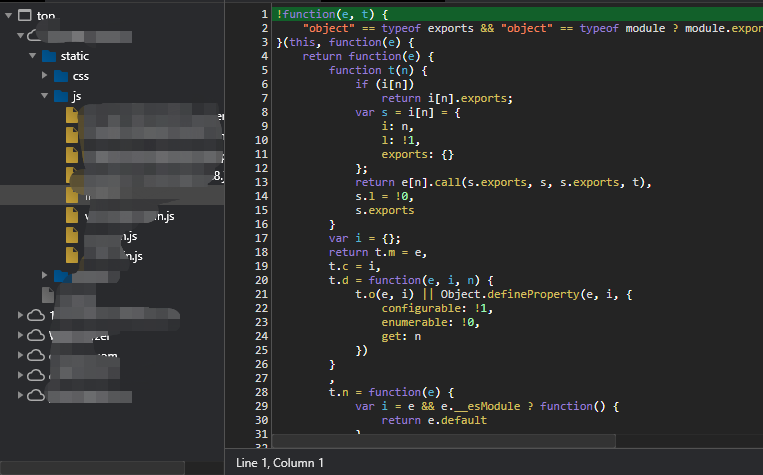This screenshot has width=763, height=475.
Task: Click the Line 1, Column 1 status text
Action: pyautogui.click(x=280, y=463)
